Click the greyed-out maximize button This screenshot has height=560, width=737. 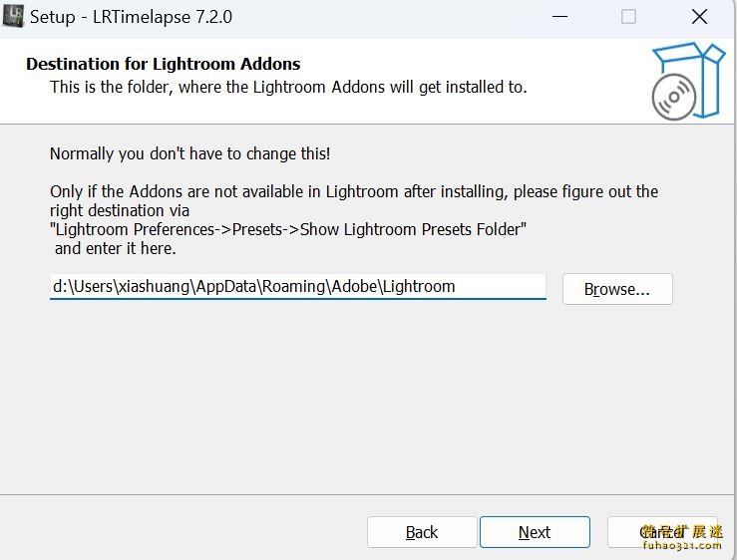pos(628,17)
